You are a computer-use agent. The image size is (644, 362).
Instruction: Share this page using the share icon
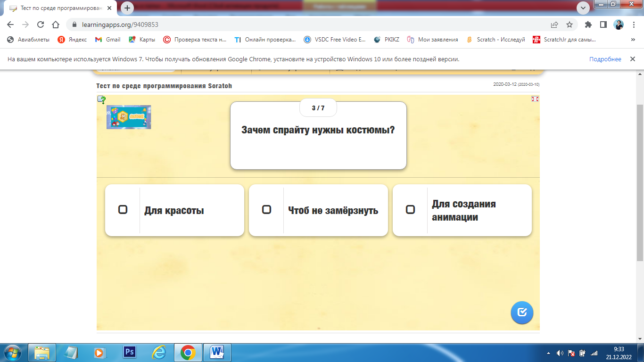554,25
